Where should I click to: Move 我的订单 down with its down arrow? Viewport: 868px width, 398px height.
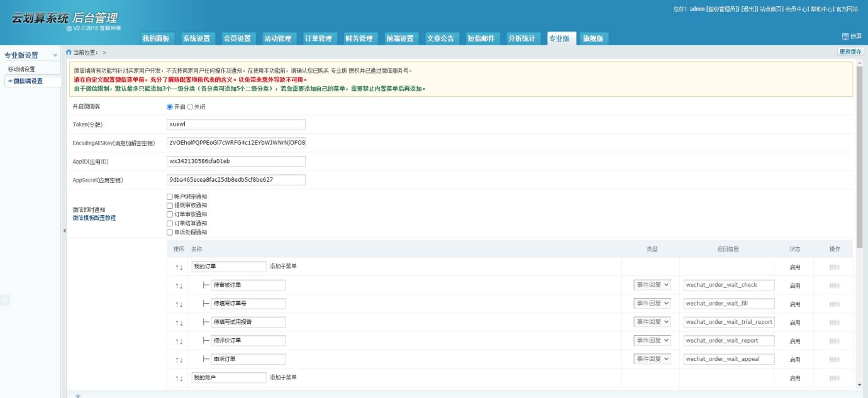(182, 267)
